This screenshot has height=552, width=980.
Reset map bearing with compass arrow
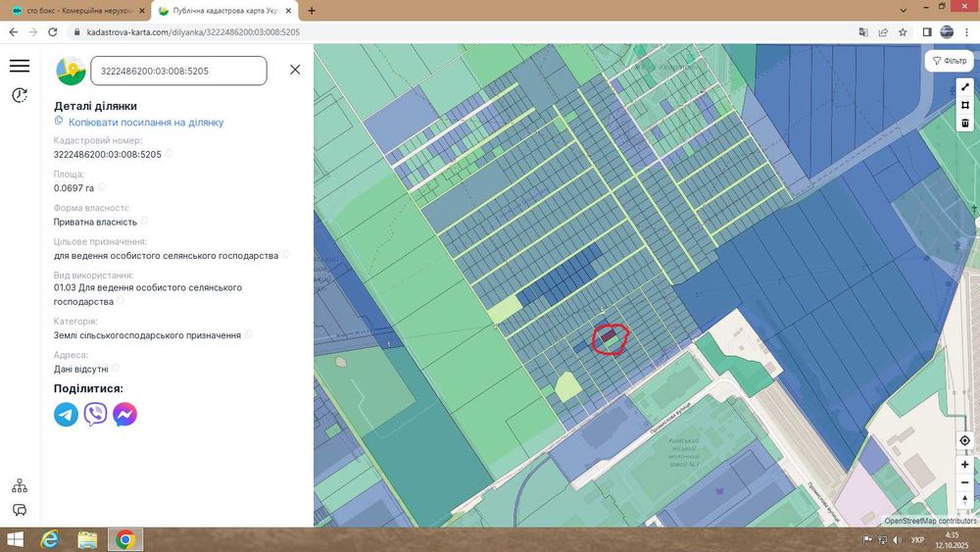(965, 500)
